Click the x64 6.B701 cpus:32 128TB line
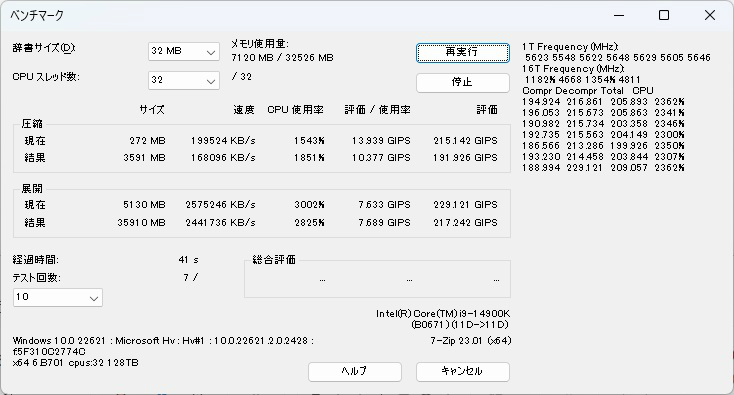The image size is (734, 395). tap(75, 363)
